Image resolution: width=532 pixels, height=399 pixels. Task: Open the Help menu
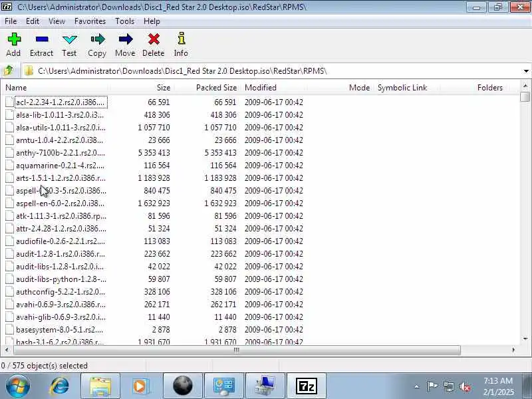tap(152, 21)
